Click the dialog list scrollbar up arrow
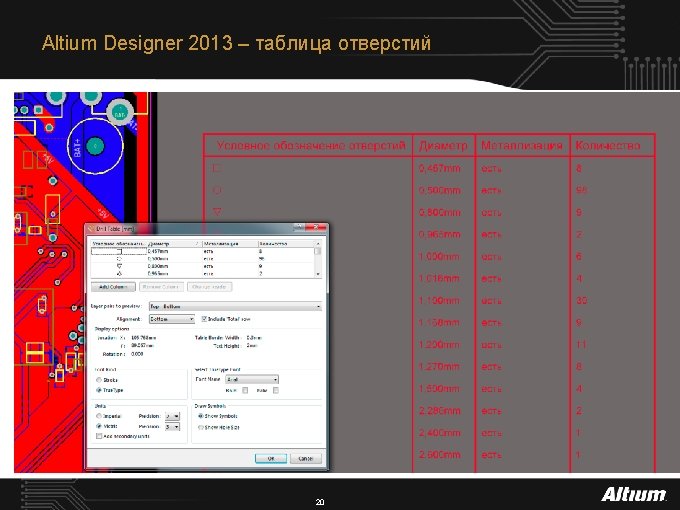This screenshot has width=680, height=510. (318, 244)
